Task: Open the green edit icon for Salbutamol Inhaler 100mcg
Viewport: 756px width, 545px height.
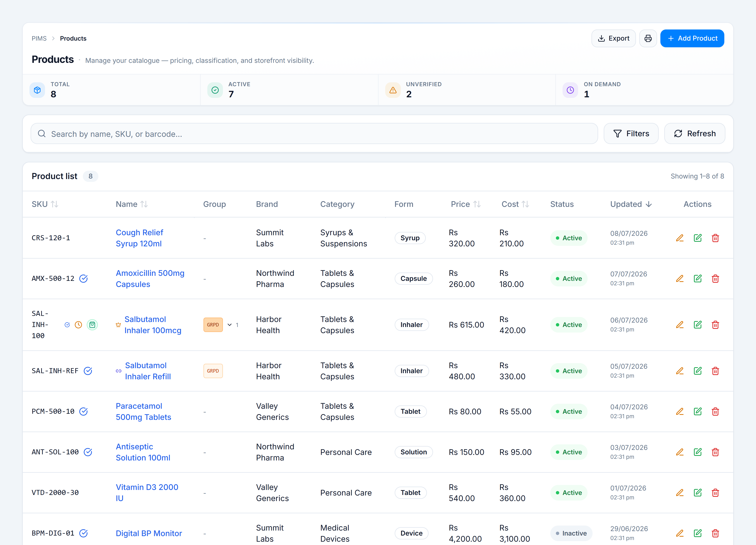Action: coord(697,325)
